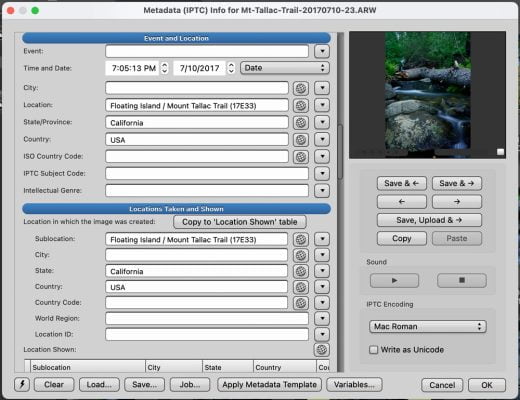Click the stream photo thumbnail preview
520x400 pixels.
click(428, 94)
